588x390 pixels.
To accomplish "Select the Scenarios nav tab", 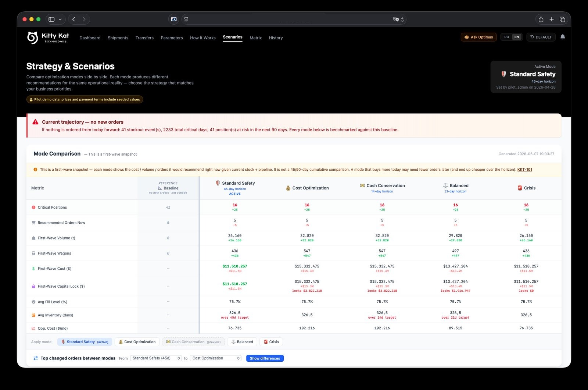I will click(x=233, y=37).
